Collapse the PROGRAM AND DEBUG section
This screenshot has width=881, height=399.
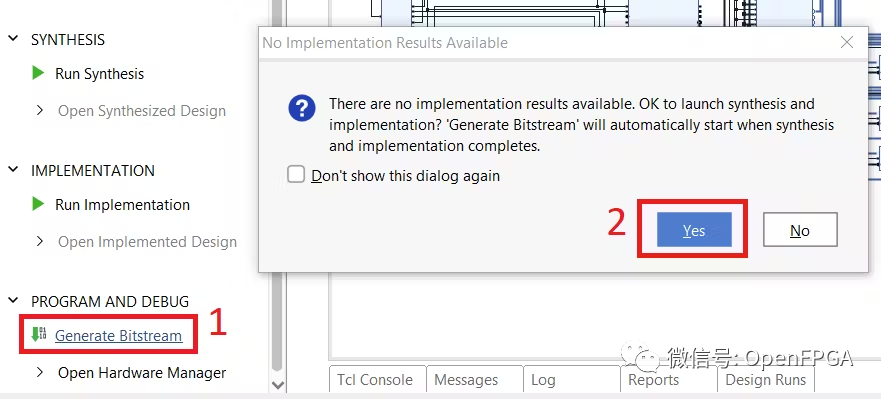click(12, 301)
